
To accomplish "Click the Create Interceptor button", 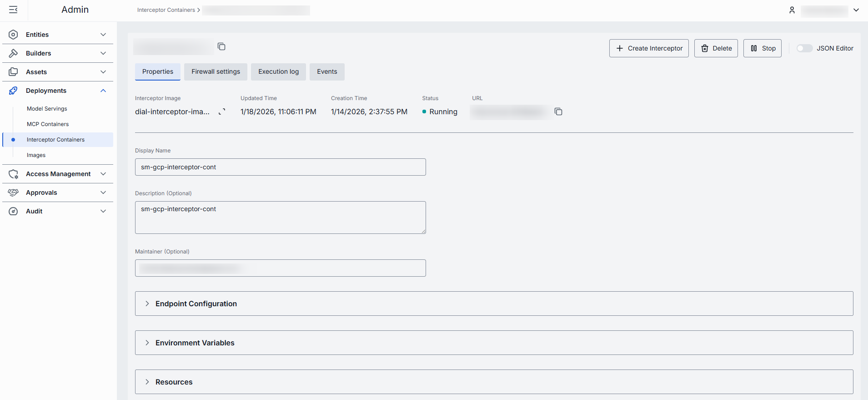I will tap(648, 48).
